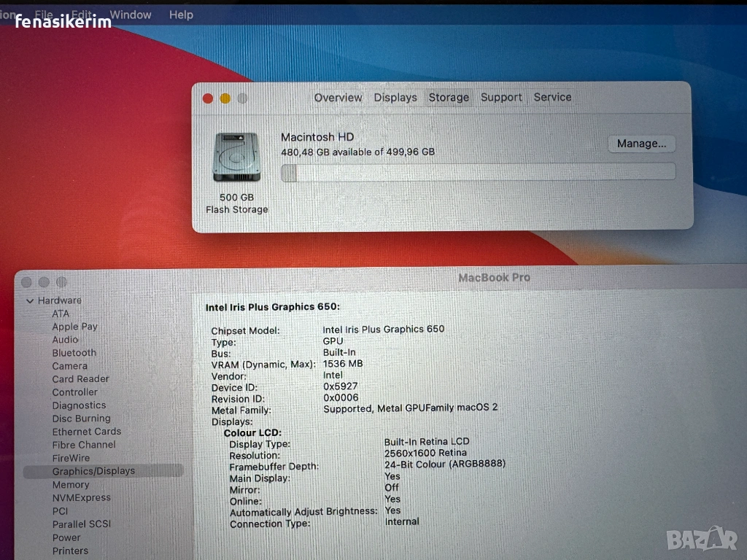Select Bluetooth in the hardware list
This screenshot has width=747, height=560.
pos(74,353)
